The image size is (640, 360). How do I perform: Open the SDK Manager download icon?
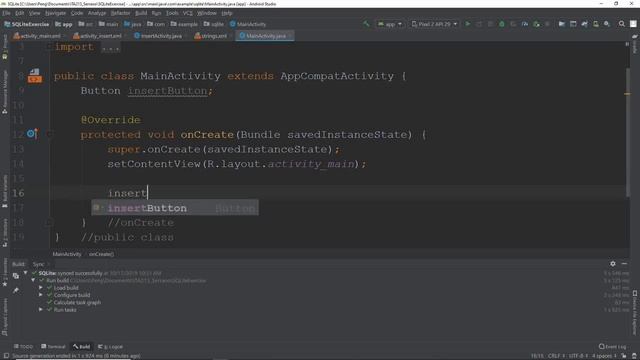[x=607, y=24]
